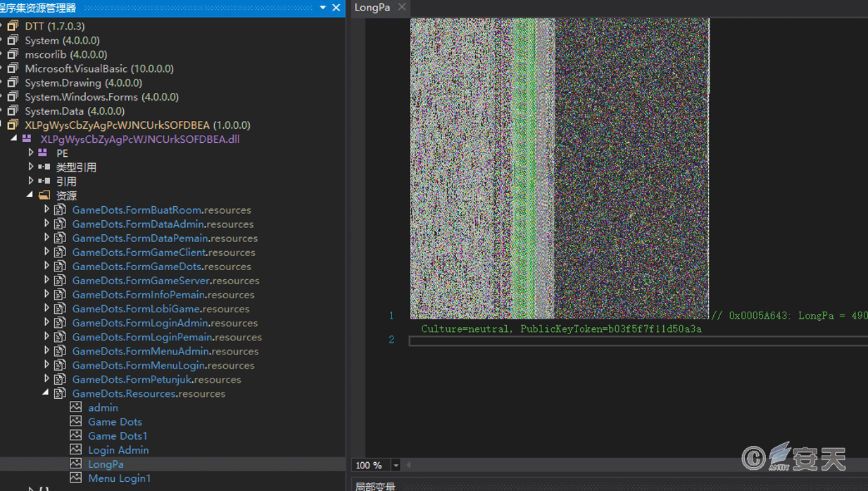Collapse the GameDots.Resources.resources node

point(46,393)
